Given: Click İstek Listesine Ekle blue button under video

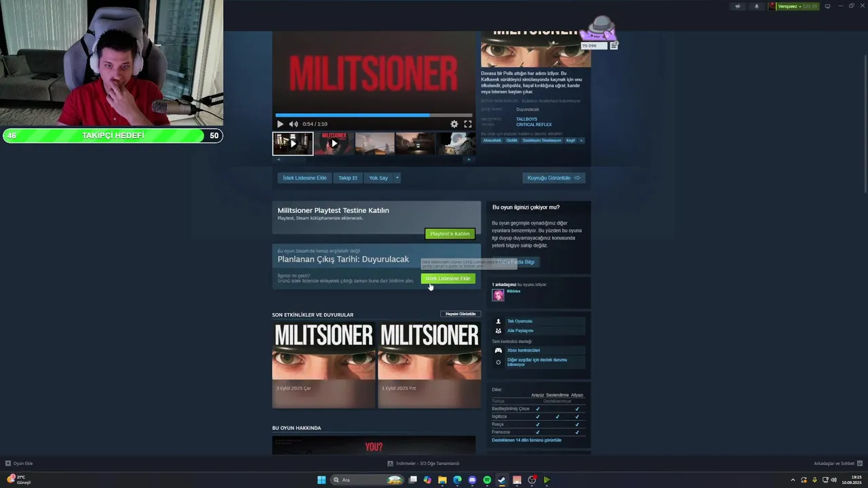Looking at the screenshot, I should (x=304, y=178).
